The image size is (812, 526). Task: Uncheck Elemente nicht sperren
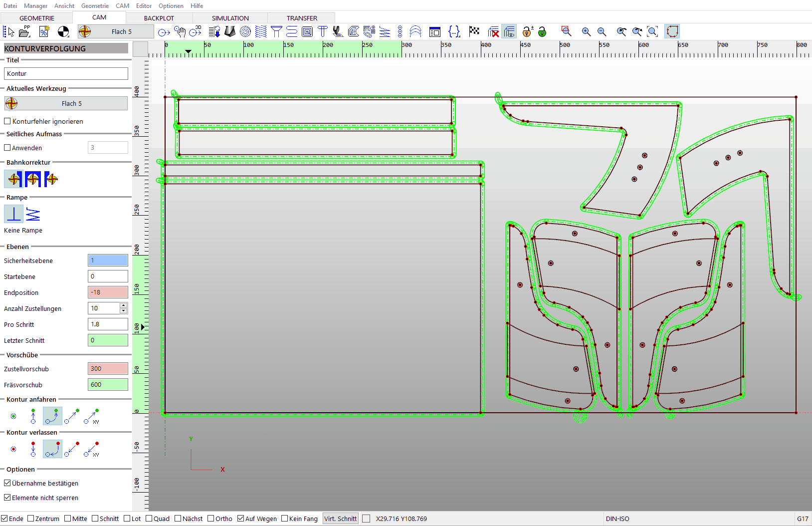[x=7, y=498]
